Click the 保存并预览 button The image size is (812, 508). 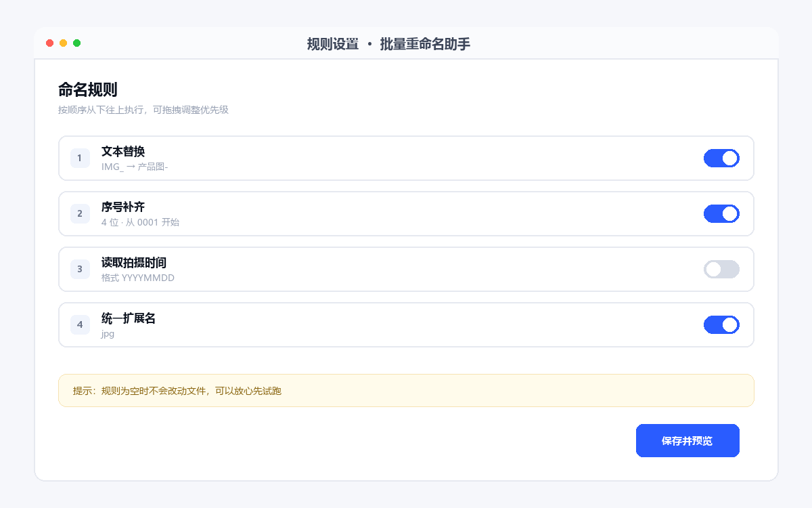[x=687, y=441]
